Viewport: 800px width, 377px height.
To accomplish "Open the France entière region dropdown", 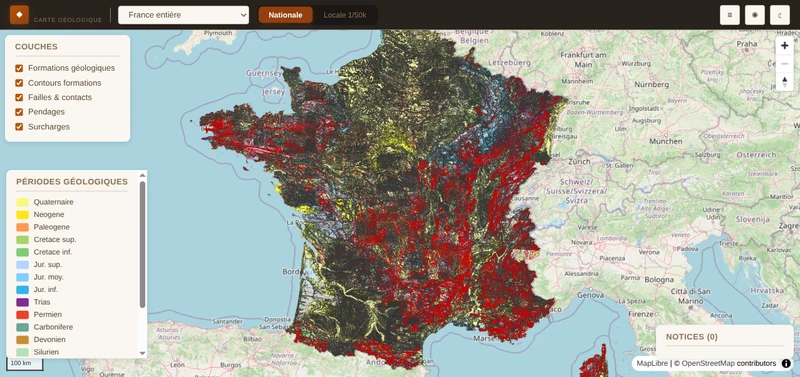I will [x=184, y=15].
